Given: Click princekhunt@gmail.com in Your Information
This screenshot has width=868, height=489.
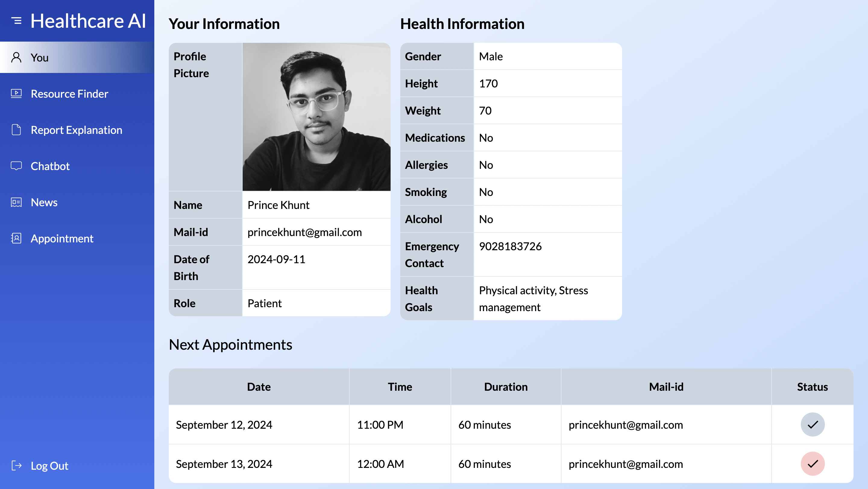Looking at the screenshot, I should [x=305, y=232].
